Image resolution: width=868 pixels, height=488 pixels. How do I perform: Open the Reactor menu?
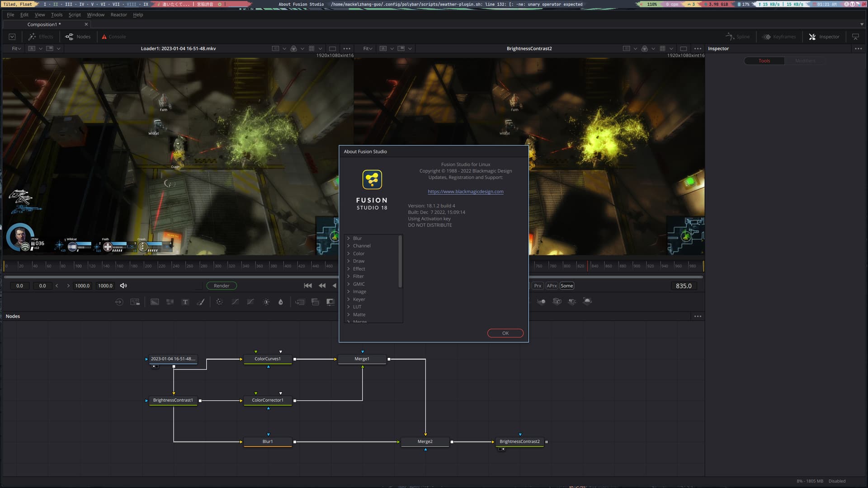click(x=118, y=14)
